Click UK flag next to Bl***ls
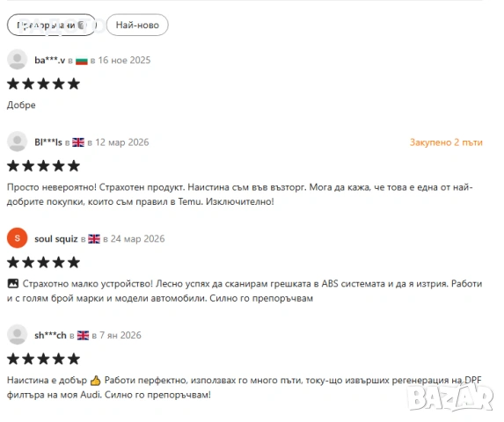Viewport: 504px width, 422px height. point(78,142)
